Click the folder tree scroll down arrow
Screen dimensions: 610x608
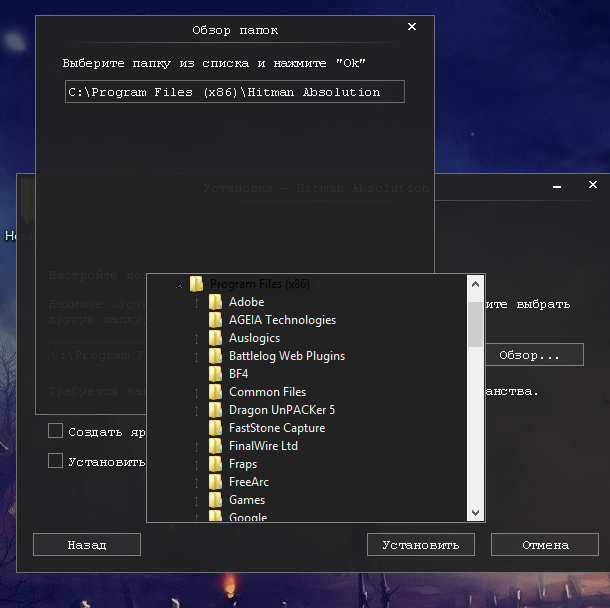(475, 513)
